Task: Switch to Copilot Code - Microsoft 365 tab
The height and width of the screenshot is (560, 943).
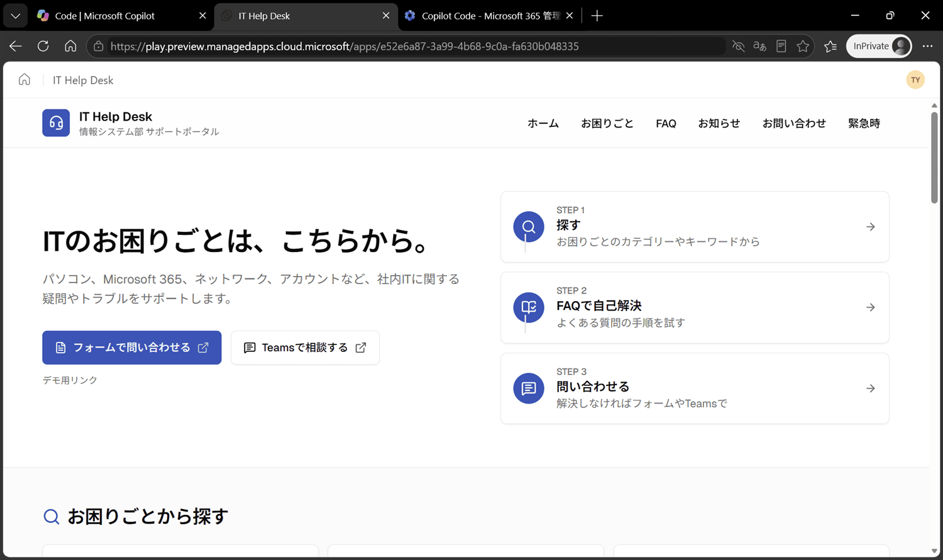Action: pos(490,16)
